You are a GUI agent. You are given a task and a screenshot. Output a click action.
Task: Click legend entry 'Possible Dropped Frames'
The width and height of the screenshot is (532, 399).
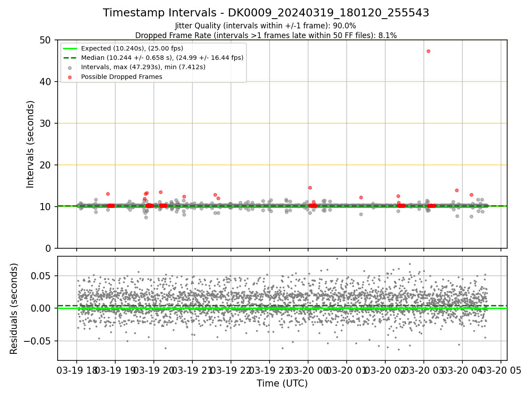point(121,77)
